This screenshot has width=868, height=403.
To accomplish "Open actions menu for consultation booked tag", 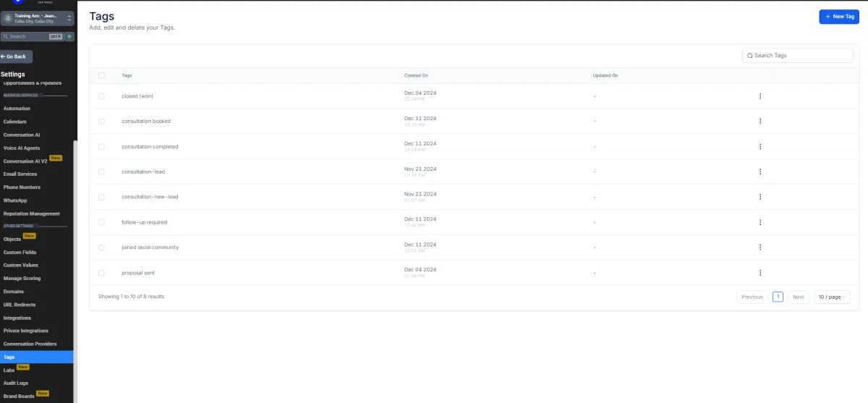I will coord(760,122).
